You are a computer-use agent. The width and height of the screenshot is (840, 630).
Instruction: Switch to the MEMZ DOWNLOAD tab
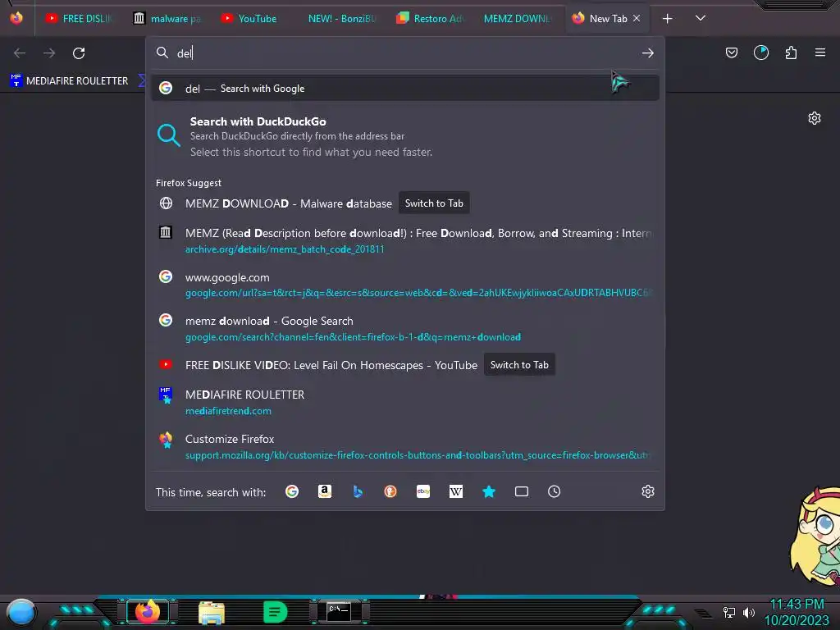(517, 19)
